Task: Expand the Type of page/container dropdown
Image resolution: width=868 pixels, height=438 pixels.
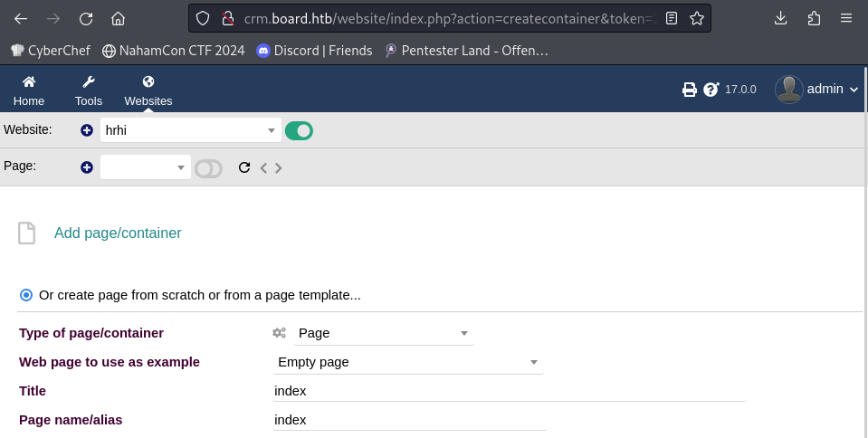Action: coord(383,333)
